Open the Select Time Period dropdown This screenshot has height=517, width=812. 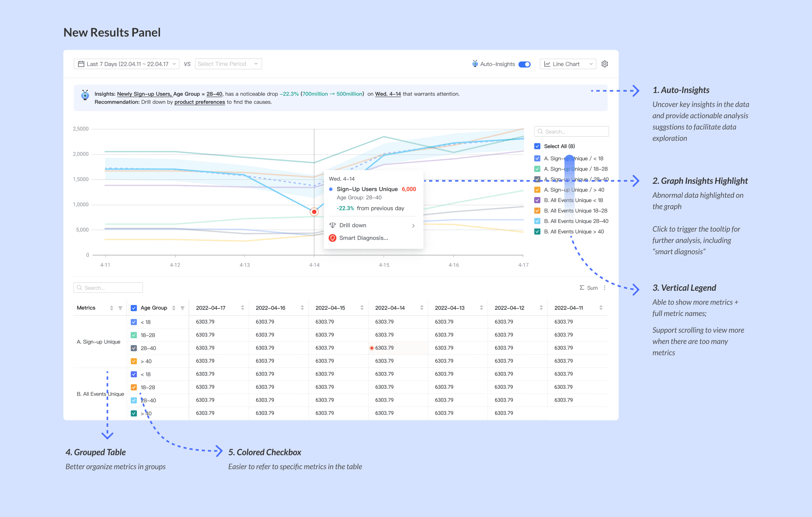[x=228, y=64]
